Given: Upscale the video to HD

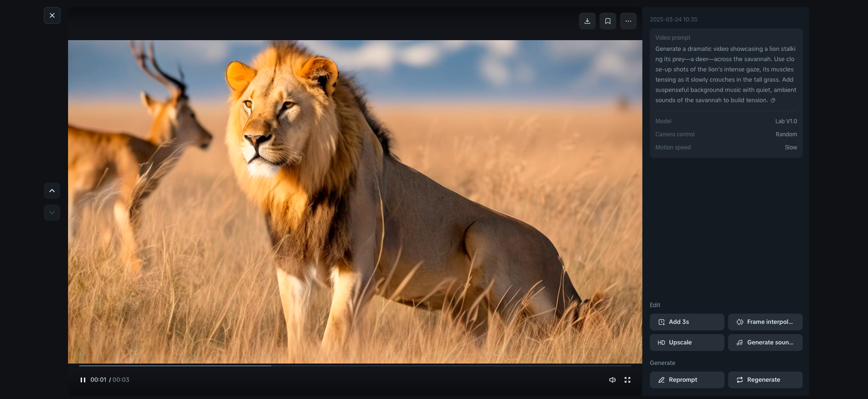Looking at the screenshot, I should [687, 343].
